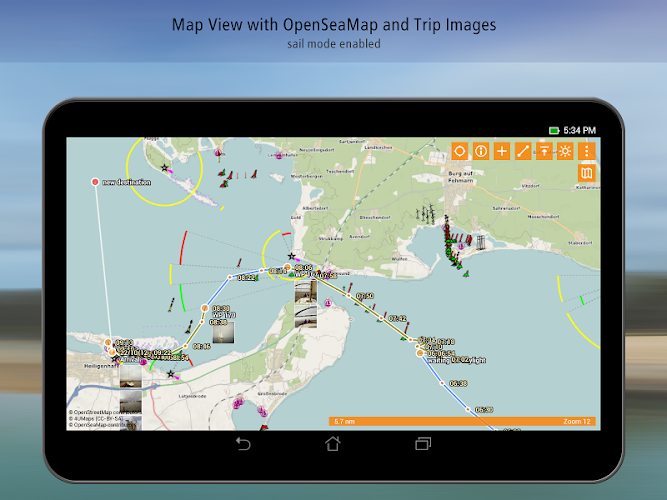The height and width of the screenshot is (500, 667).
Task: Select the 08:22 track point
Action: pos(230,277)
